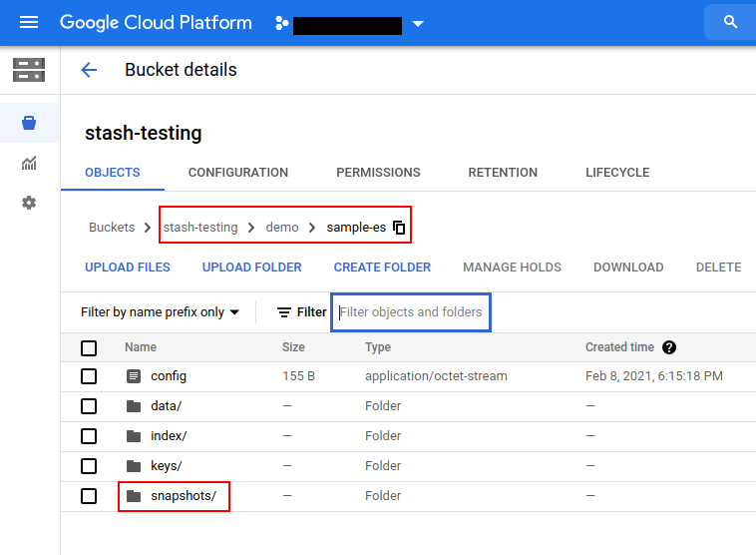Open the monitoring chart icon in sidebar
The width and height of the screenshot is (756, 555).
(x=29, y=164)
